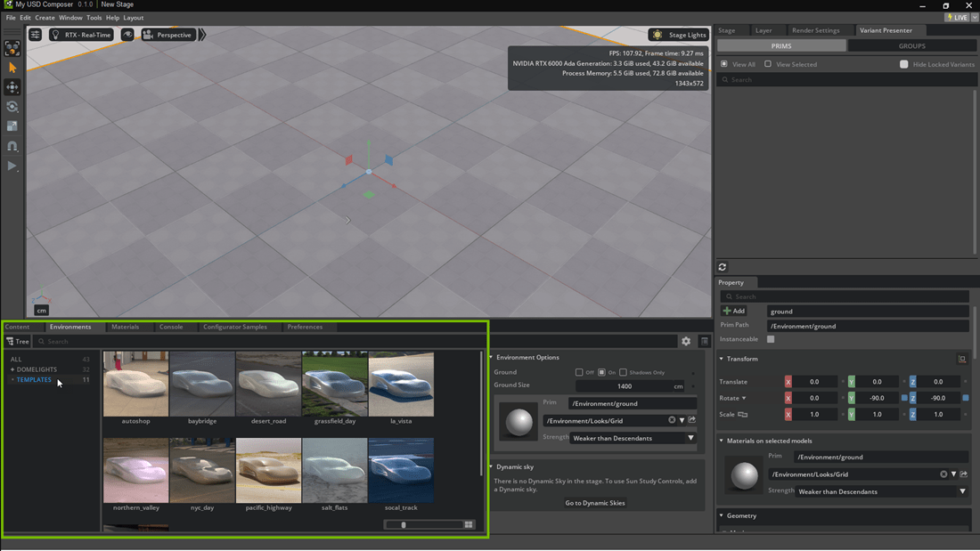
Task: Locate bound material in Property panel
Action: tap(964, 474)
